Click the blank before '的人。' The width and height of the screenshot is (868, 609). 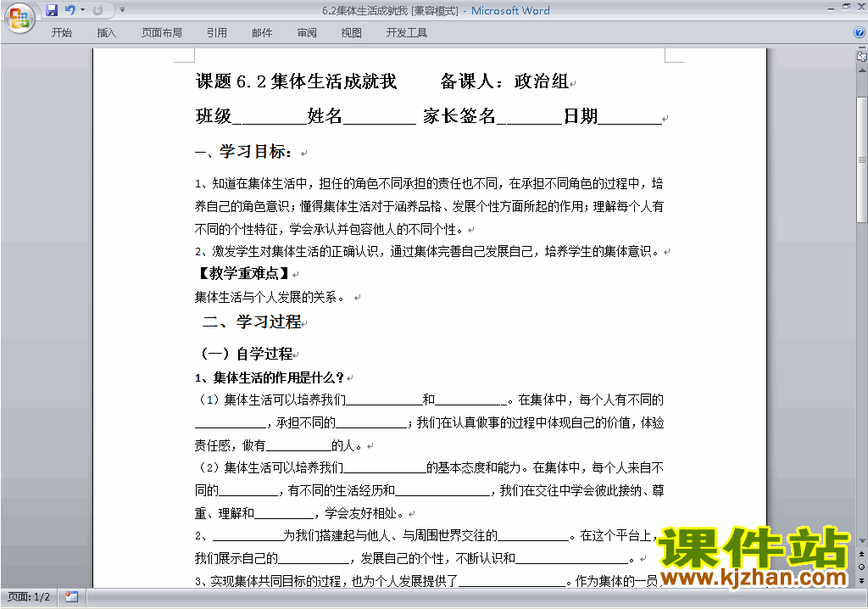tap(298, 445)
